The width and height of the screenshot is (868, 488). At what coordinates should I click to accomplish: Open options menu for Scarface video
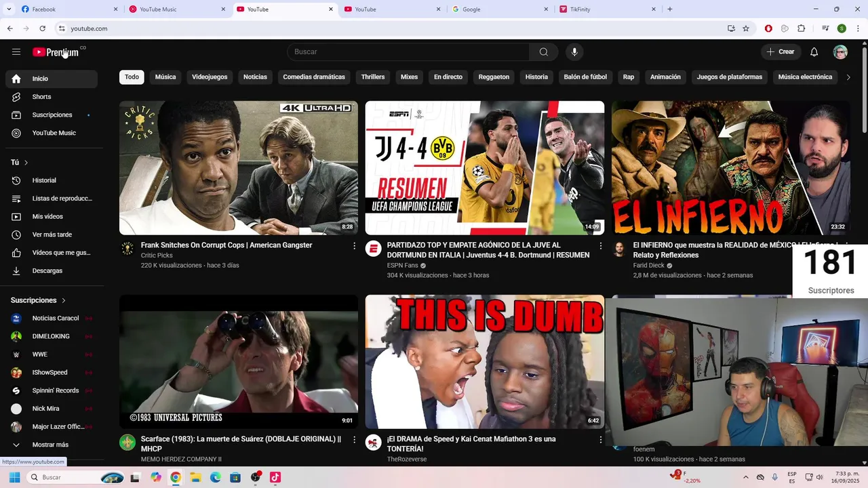point(354,440)
